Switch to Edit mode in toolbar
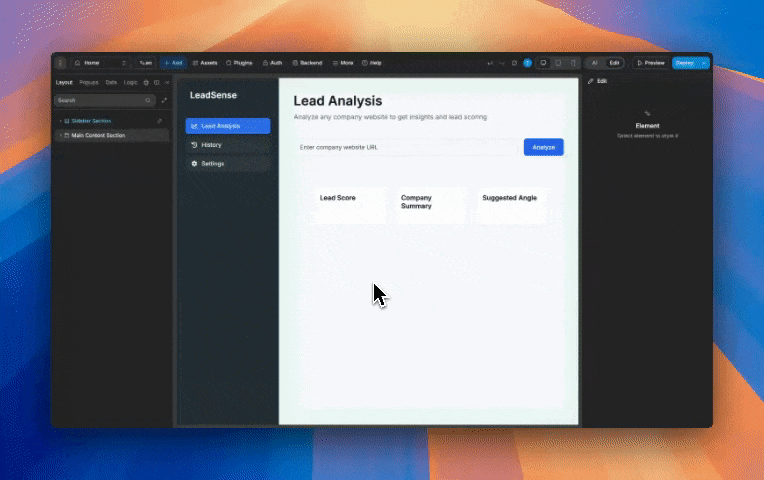The image size is (764, 480). 614,63
